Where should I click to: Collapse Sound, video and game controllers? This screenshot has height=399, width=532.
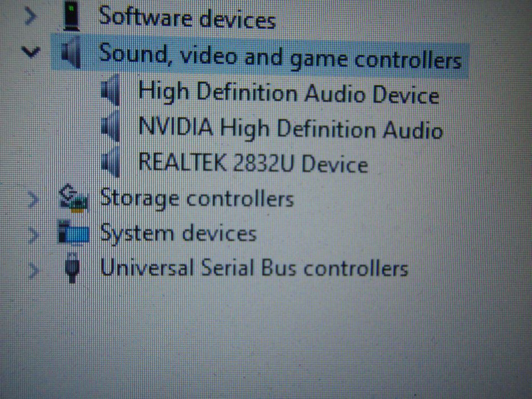[31, 51]
